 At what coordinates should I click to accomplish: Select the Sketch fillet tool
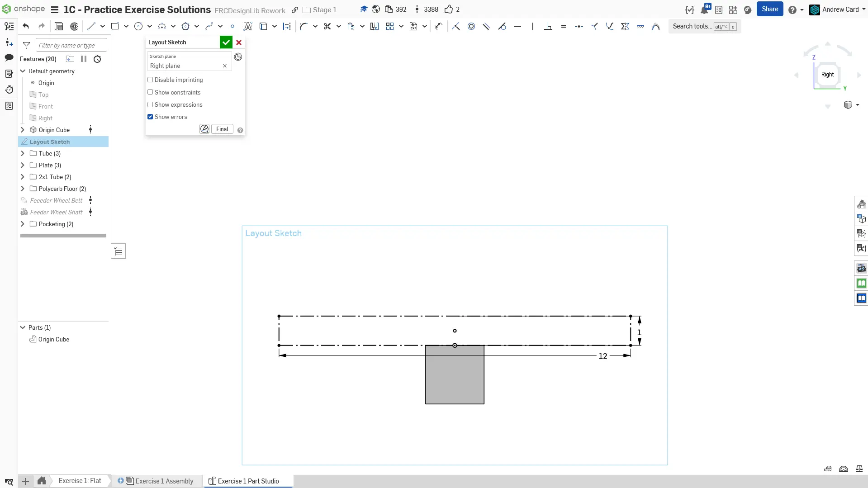pos(304,26)
